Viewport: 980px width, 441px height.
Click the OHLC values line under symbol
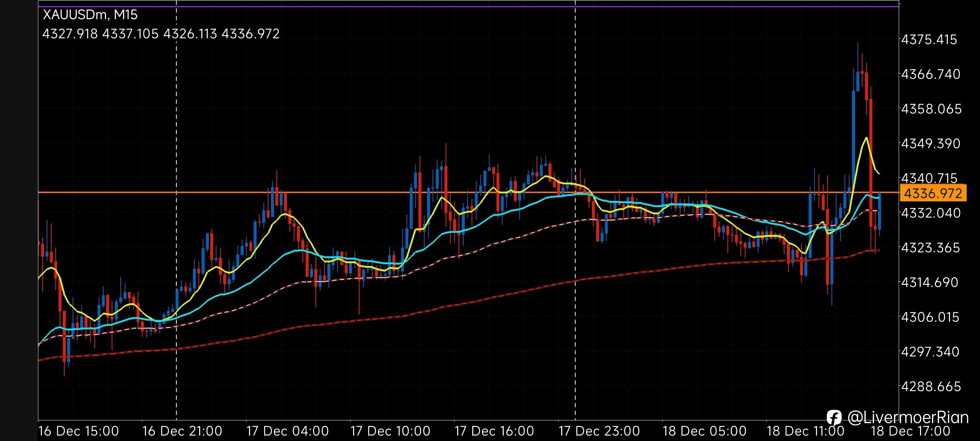(160, 34)
